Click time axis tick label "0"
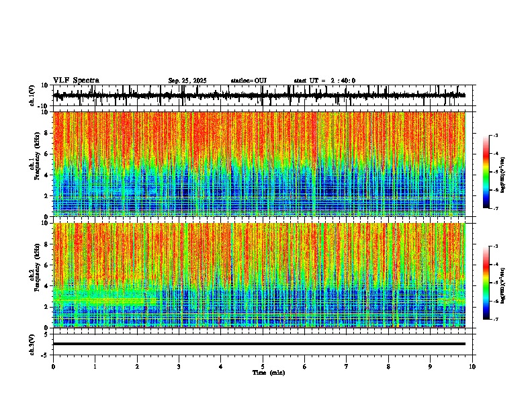 pos(53,367)
